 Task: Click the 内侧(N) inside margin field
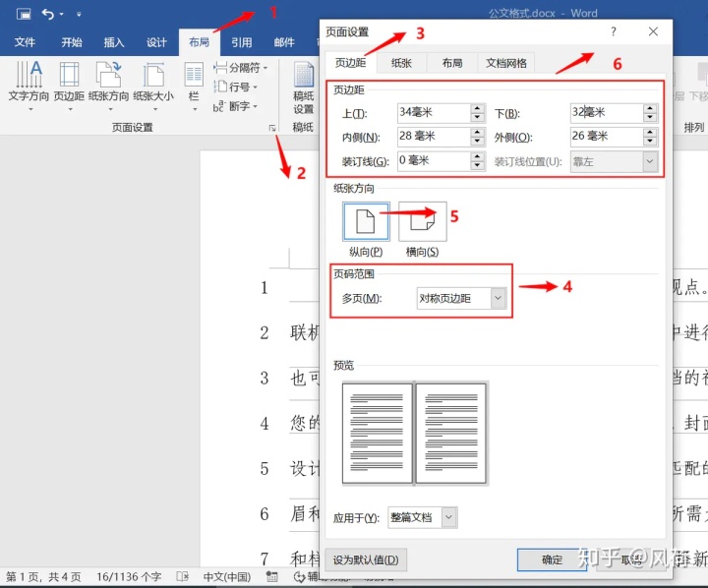click(x=434, y=137)
